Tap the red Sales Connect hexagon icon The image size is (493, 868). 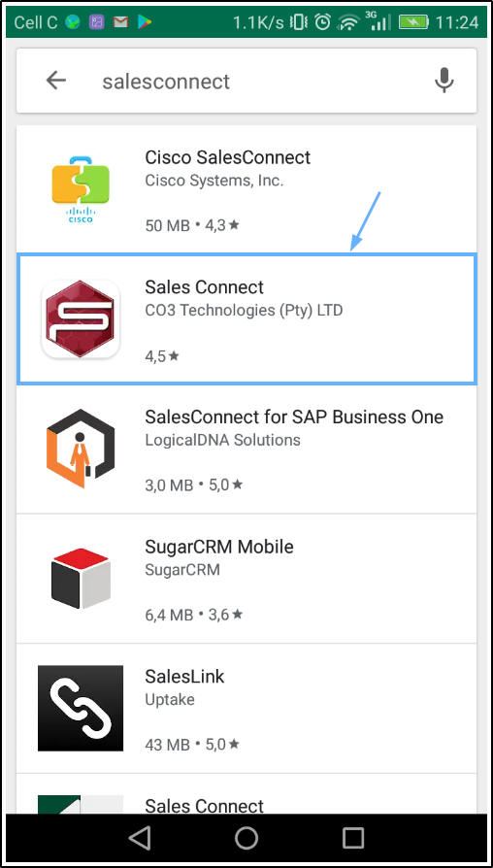[x=81, y=318]
